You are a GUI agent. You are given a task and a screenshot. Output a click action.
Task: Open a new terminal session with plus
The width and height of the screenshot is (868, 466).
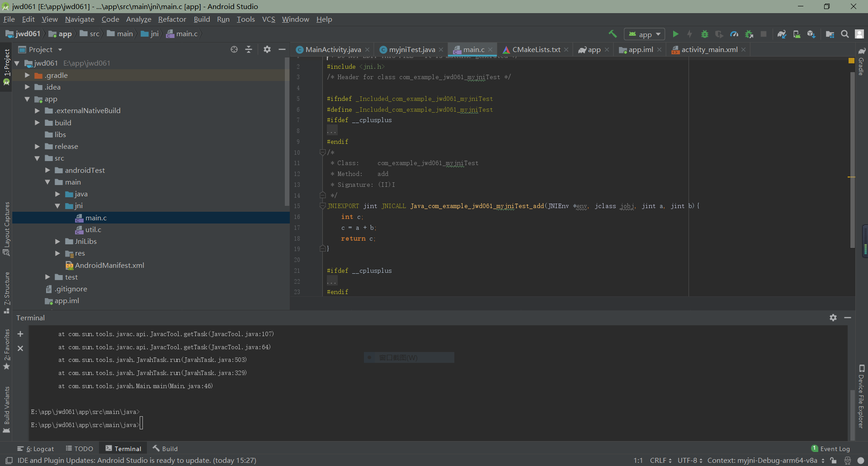(x=20, y=334)
